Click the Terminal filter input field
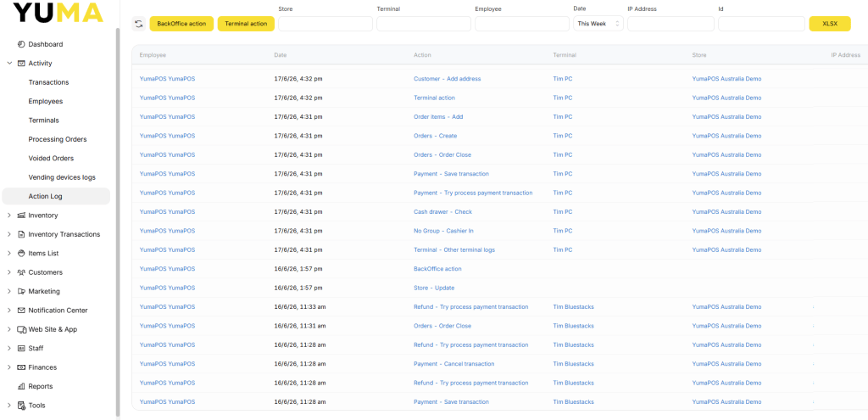The width and height of the screenshot is (868, 420). click(x=424, y=24)
